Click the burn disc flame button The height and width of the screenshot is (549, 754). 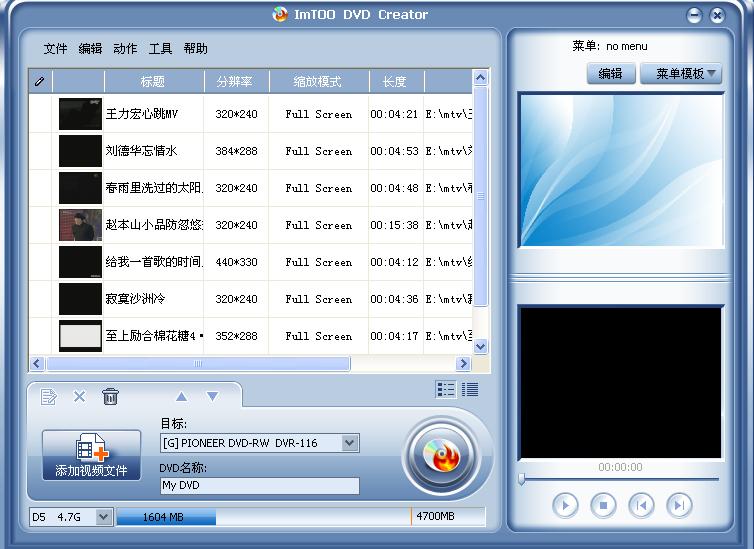coord(441,455)
